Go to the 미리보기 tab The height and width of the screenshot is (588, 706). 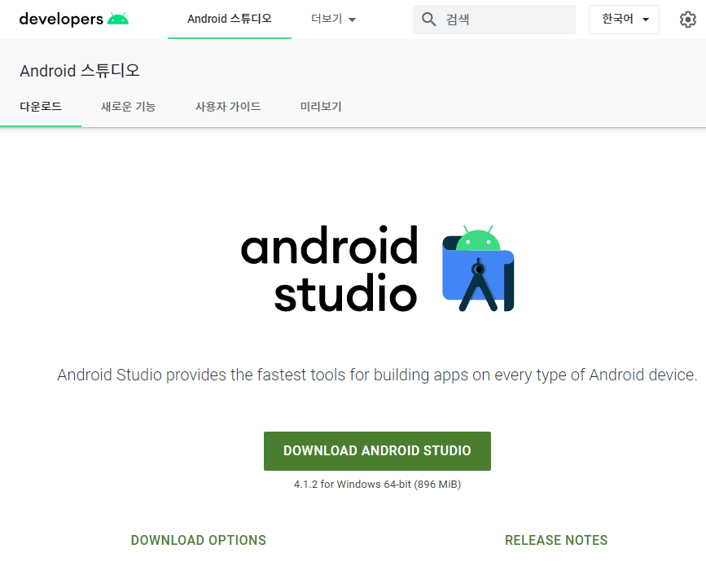pos(321,107)
